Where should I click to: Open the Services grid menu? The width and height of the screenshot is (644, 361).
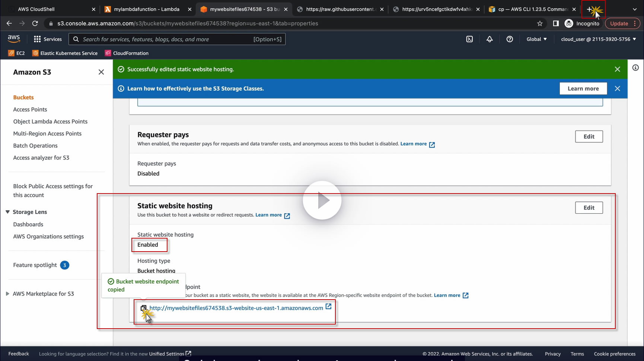pos(48,39)
